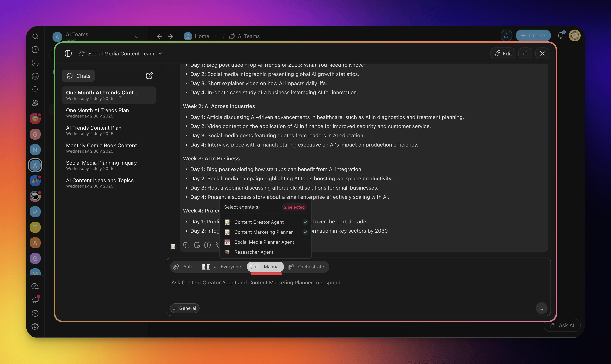Expand the Social Media Content Team dropdown

[160, 53]
